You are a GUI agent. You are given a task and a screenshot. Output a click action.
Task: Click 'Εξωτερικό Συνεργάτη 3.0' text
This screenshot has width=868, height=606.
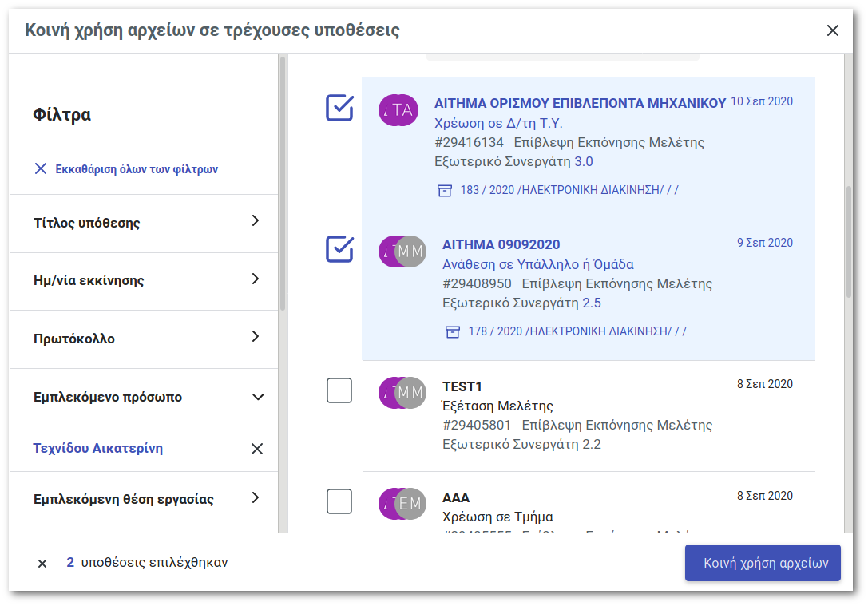(x=513, y=161)
